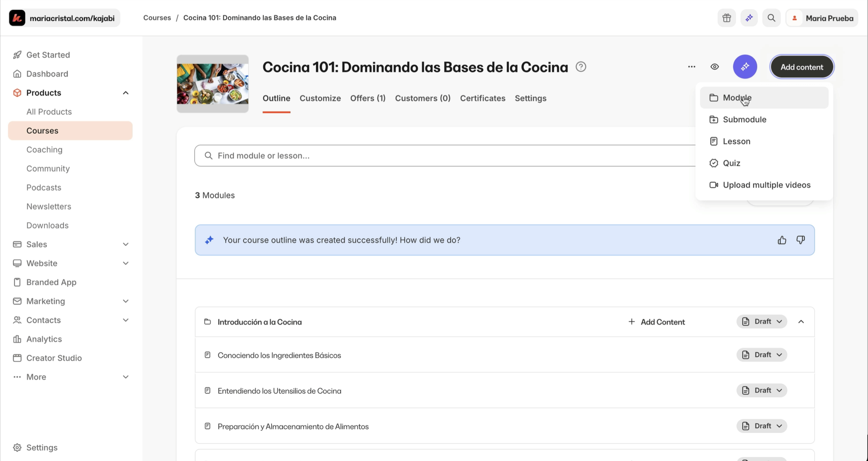
Task: Give thumbs up on the course outline feedback
Action: tap(782, 240)
